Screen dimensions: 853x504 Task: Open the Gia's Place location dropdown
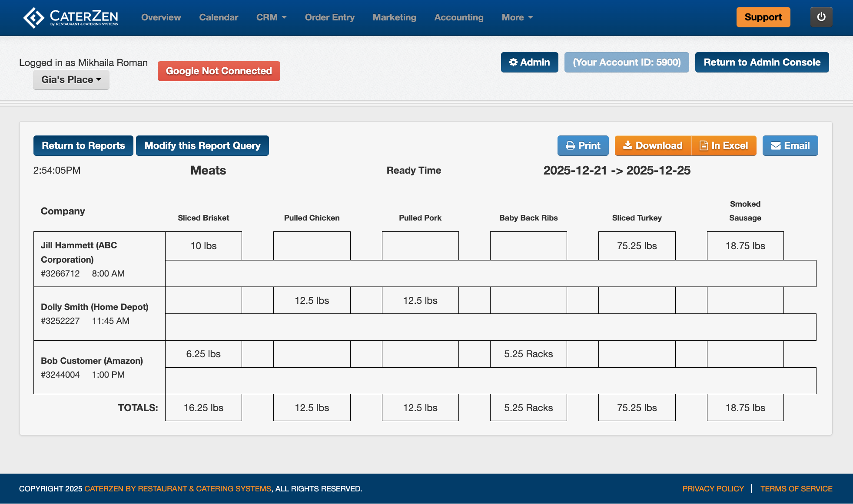point(71,80)
